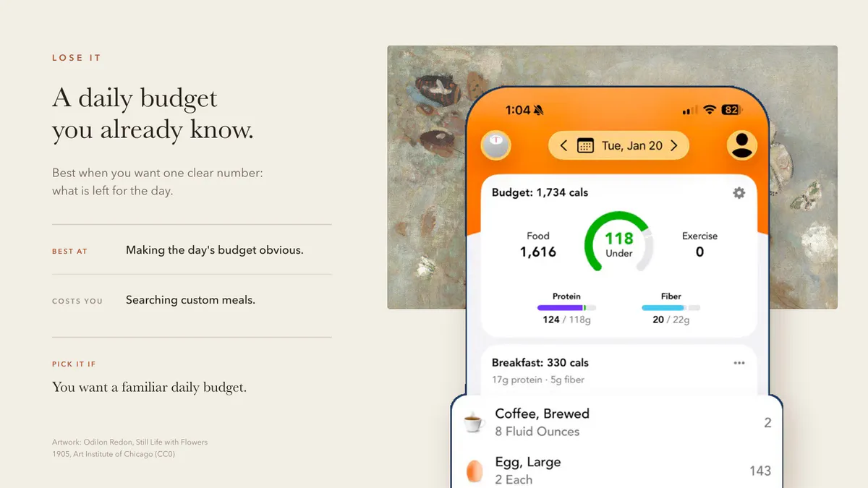Tap the cellular signal bars
Screen dimensions: 868x488
690,110
